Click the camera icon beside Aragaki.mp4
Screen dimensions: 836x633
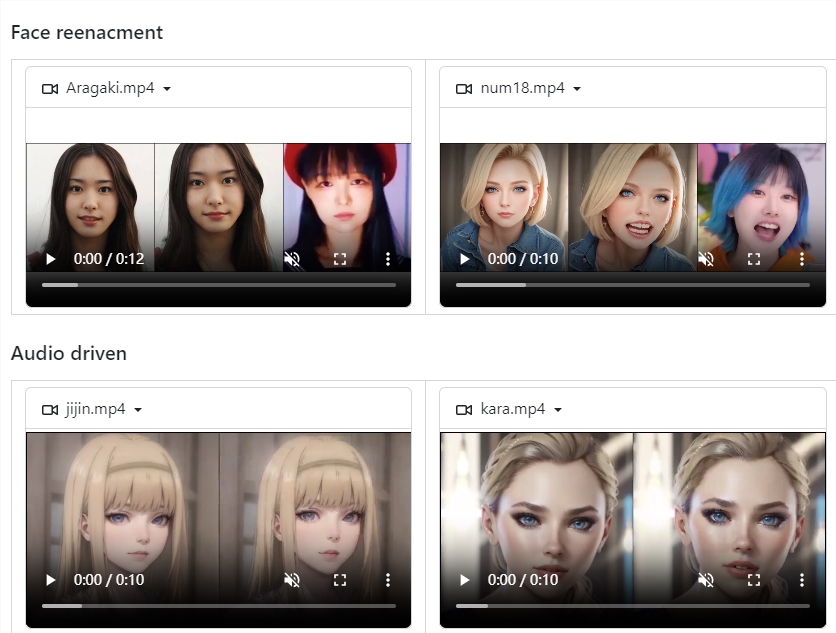(50, 88)
